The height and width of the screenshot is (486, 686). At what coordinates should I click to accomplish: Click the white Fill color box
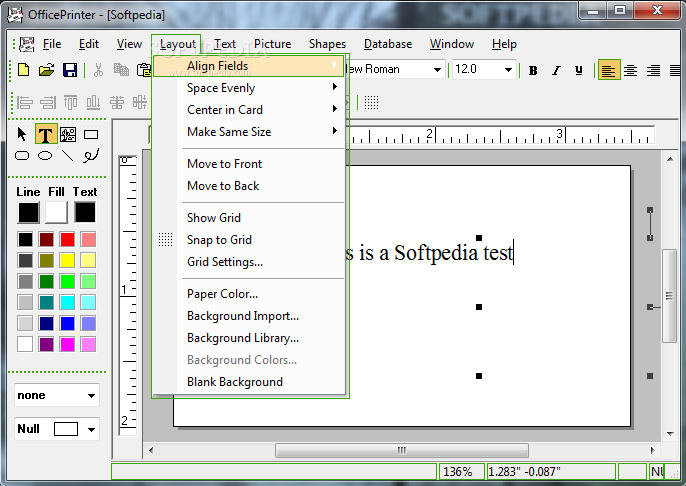pos(56,213)
